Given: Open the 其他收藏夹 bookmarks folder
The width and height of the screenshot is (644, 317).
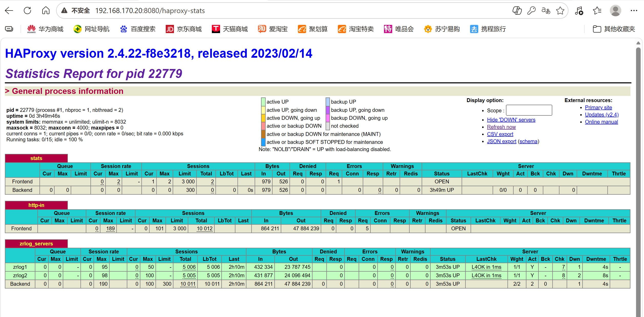Looking at the screenshot, I should tap(614, 29).
